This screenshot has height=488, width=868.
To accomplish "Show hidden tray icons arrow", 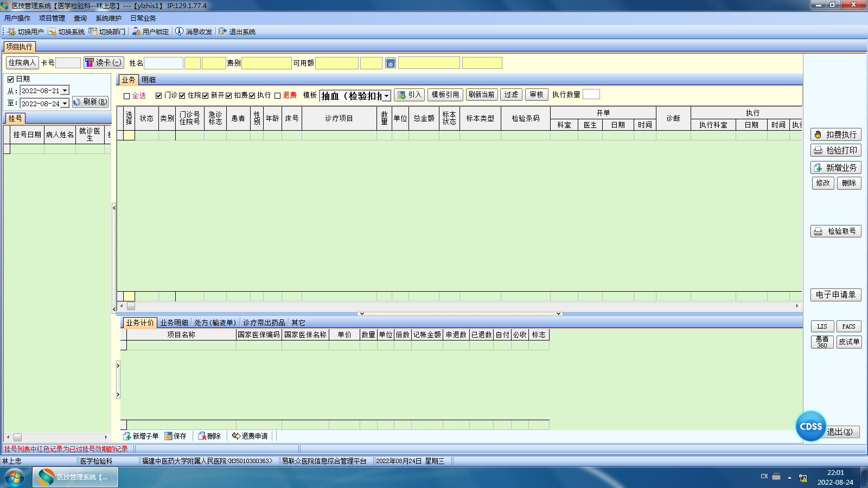I will click(789, 478).
